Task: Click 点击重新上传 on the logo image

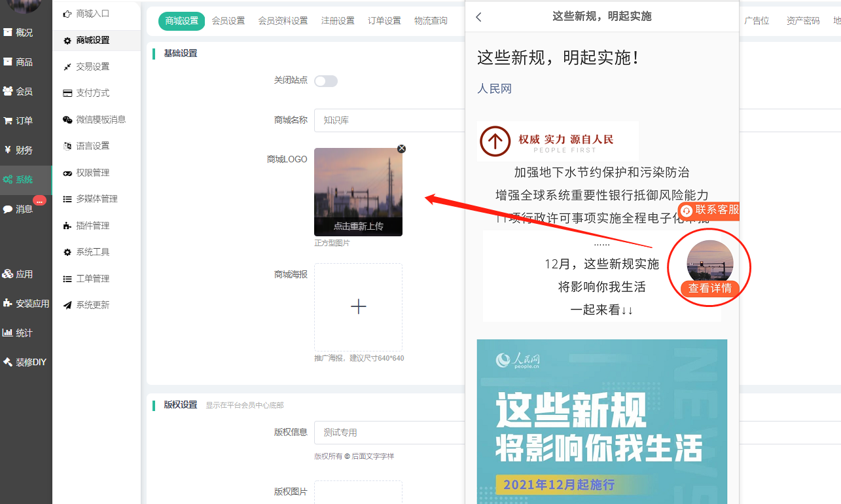Action: pos(358,226)
